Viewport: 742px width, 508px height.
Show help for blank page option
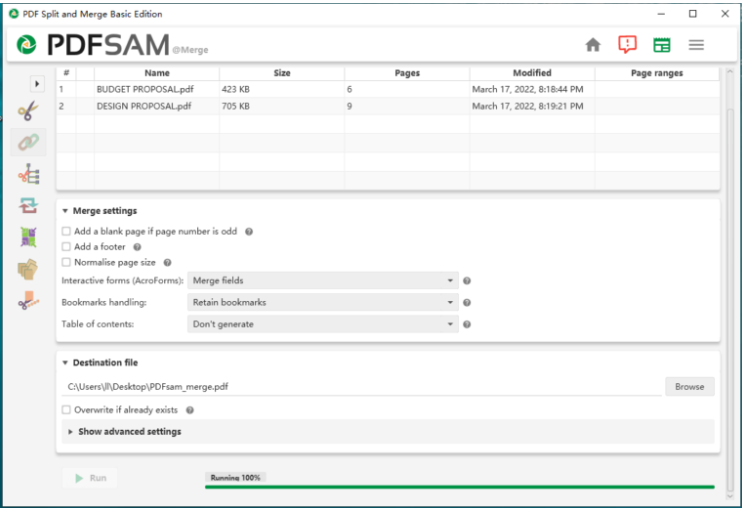coord(249,232)
